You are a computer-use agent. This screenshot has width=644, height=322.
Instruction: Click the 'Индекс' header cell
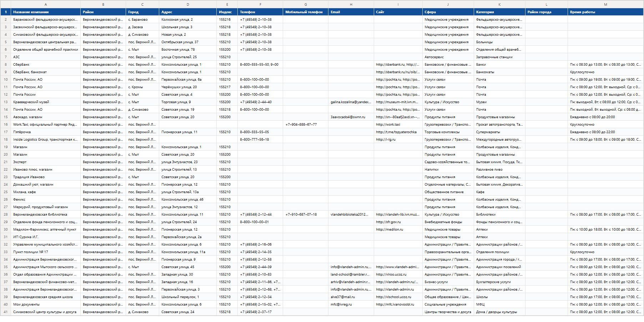(x=227, y=12)
